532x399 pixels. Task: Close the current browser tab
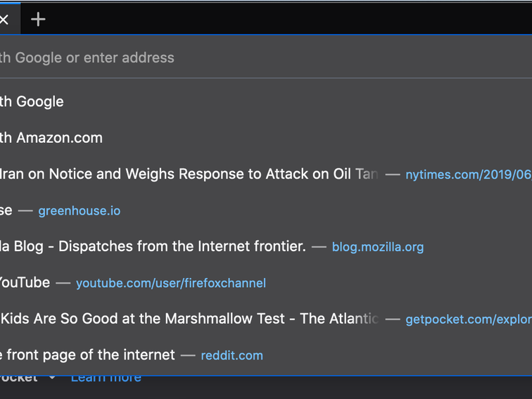click(4, 20)
